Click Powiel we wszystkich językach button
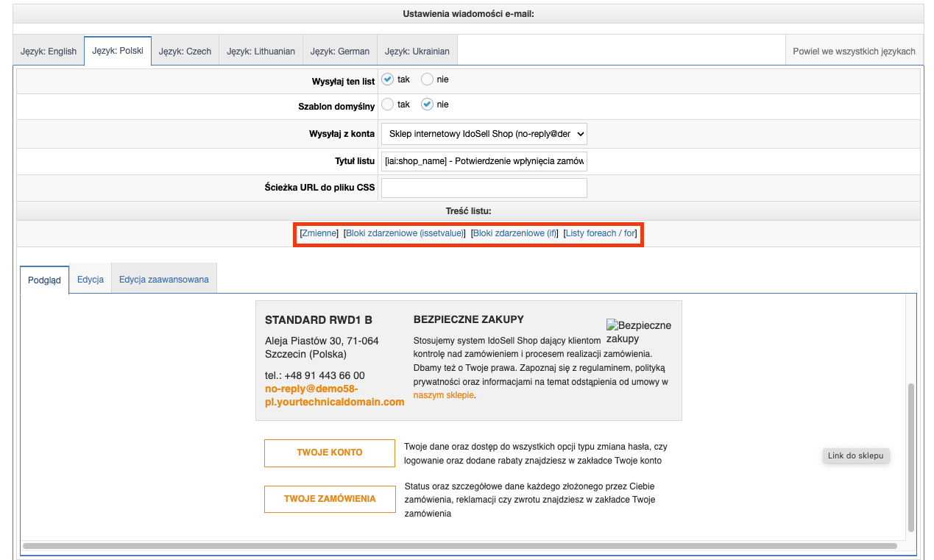Image resolution: width=934 pixels, height=560 pixels. [854, 52]
